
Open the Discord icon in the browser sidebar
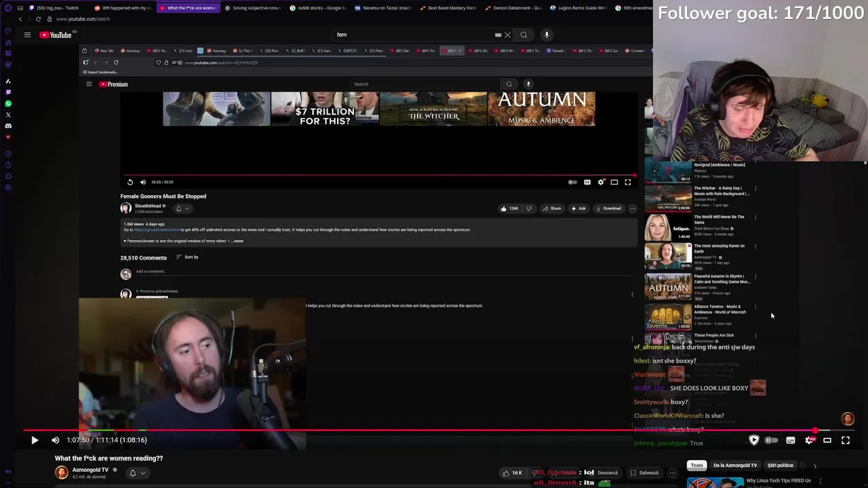click(8, 125)
